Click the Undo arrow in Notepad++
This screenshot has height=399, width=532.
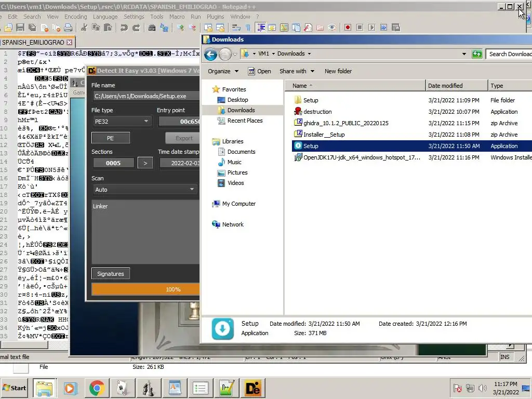click(124, 28)
